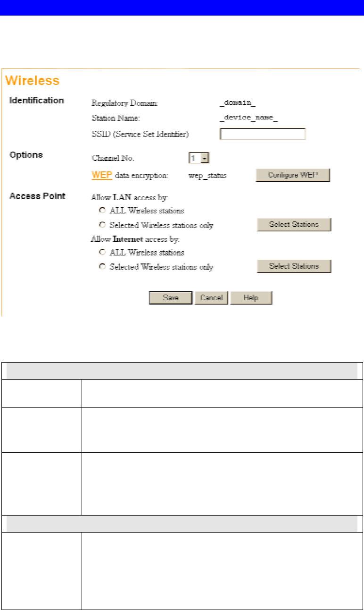Click the Regulatory Domain label
Screen dimensions: 364x610
(x=125, y=102)
